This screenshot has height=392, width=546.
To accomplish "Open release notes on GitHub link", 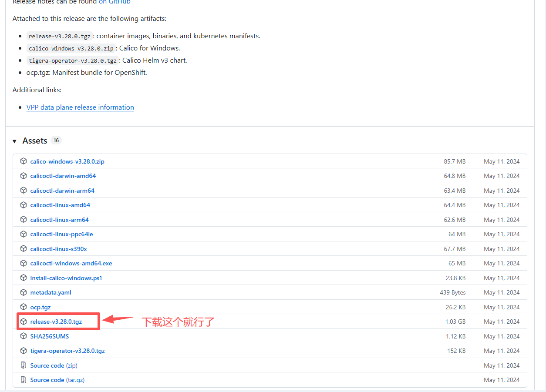I will coord(115,2).
